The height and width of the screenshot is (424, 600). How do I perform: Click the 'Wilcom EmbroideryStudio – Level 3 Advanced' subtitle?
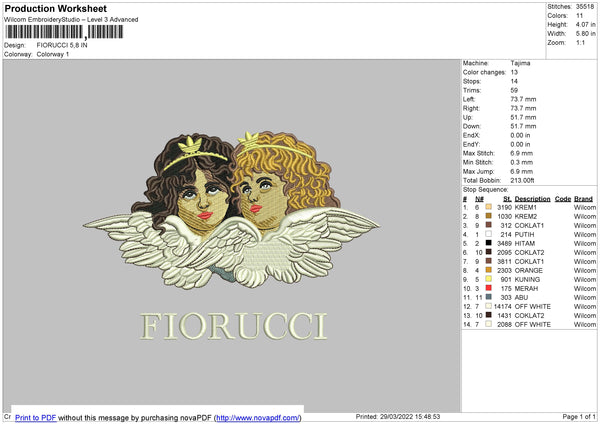click(71, 20)
